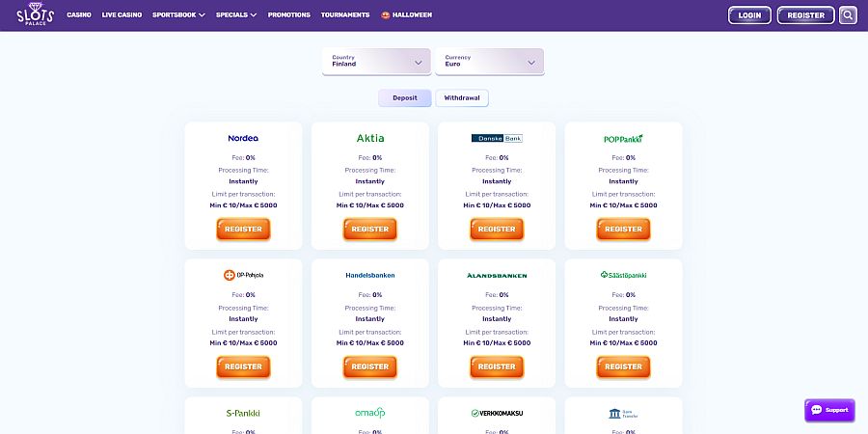
Task: Click Register under Handelsbanken
Action: 369,366
